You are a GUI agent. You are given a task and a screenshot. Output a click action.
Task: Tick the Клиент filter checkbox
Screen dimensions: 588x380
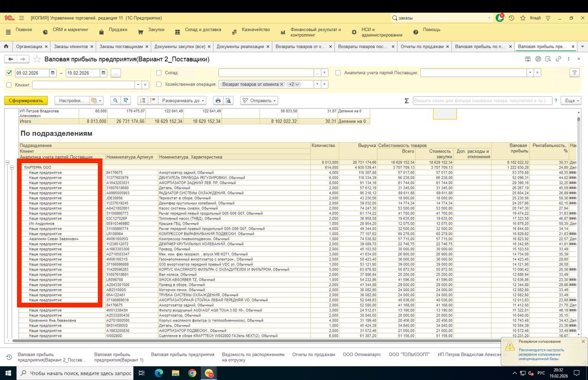pos(9,85)
